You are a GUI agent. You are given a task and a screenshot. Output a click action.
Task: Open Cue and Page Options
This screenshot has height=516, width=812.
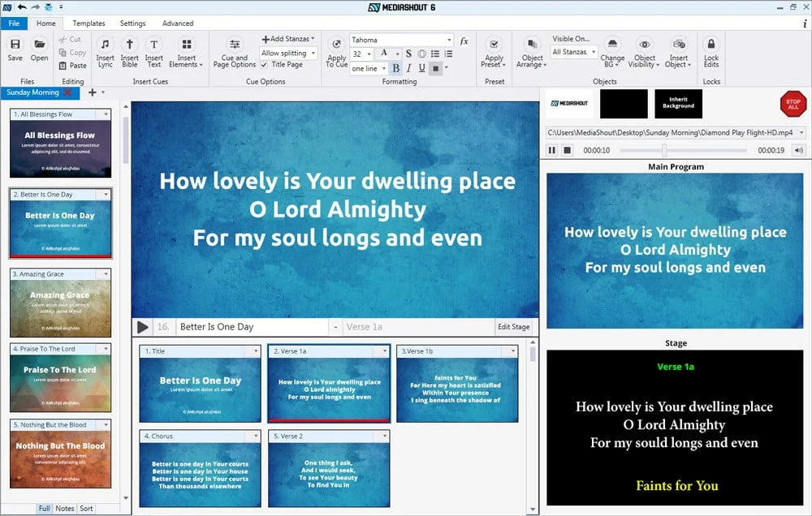pos(235,50)
